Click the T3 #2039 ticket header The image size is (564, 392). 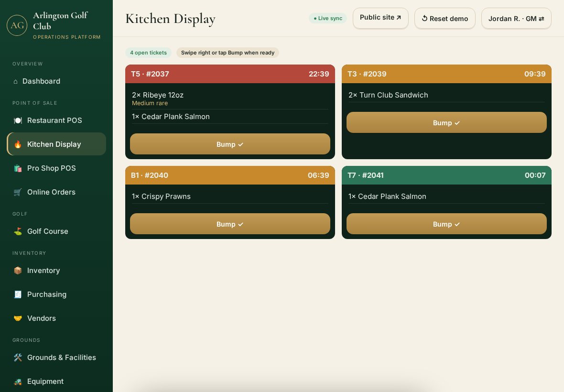pos(446,74)
